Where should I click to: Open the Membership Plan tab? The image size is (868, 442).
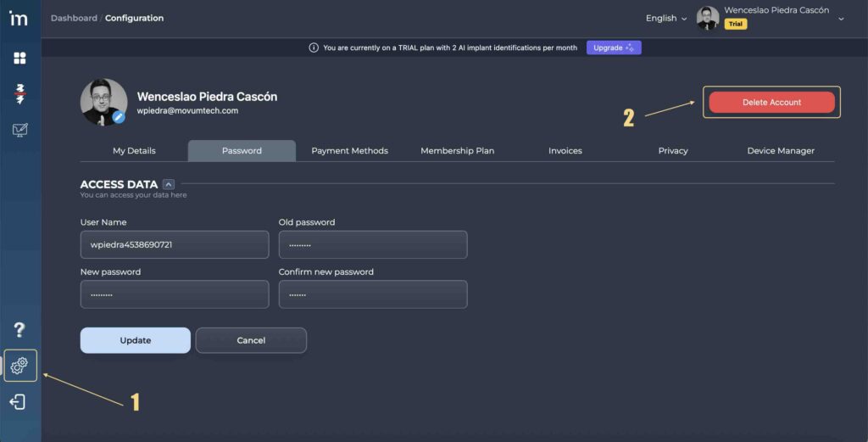(457, 151)
